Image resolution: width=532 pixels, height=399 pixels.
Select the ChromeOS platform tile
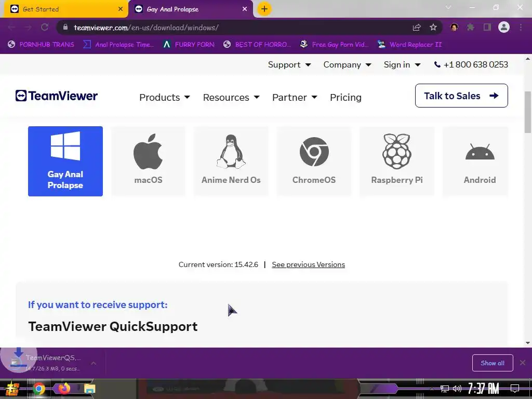[314, 161]
